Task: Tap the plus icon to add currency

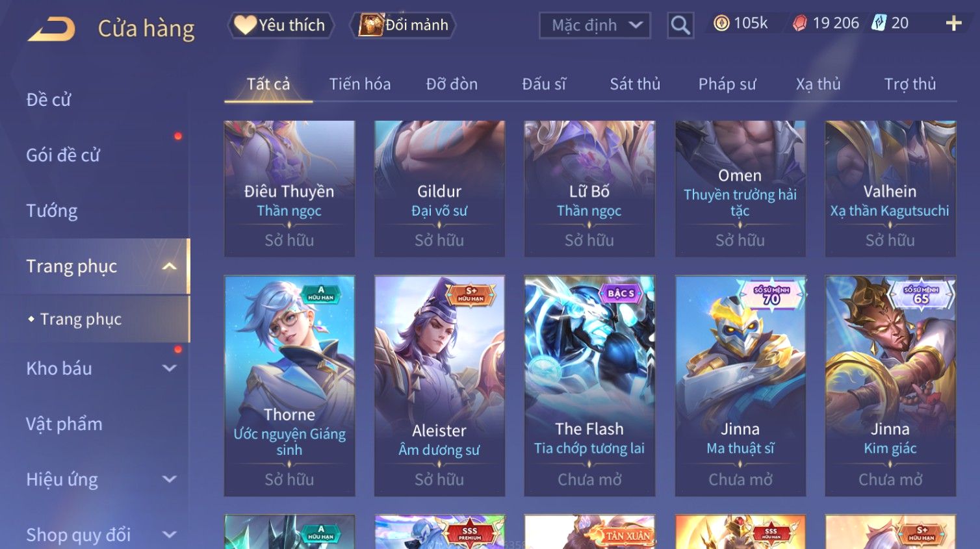Action: [x=953, y=23]
